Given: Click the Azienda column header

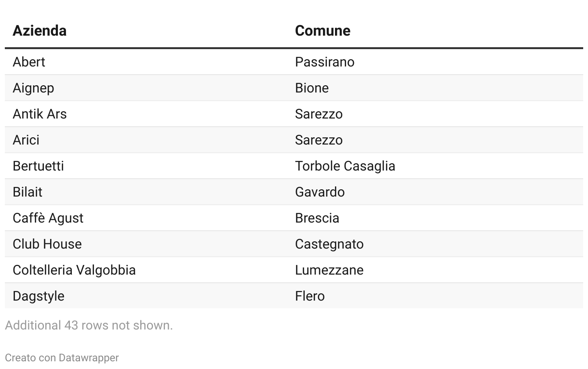Looking at the screenshot, I should coord(40,30).
